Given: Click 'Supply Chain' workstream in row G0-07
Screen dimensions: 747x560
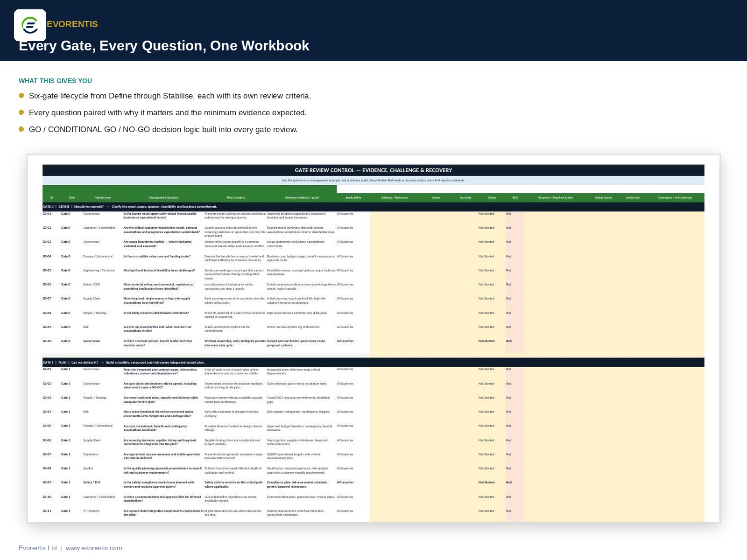Looking at the screenshot, I should [92, 298].
